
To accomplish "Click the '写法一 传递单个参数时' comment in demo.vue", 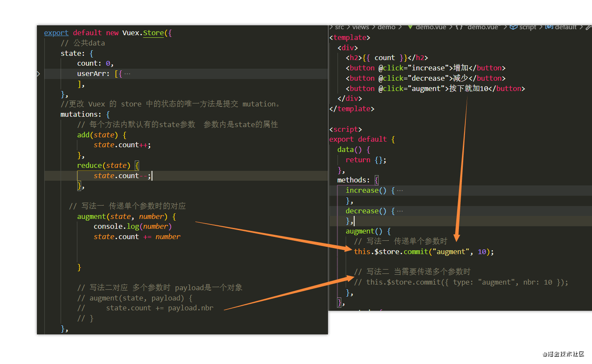I will [x=401, y=242].
